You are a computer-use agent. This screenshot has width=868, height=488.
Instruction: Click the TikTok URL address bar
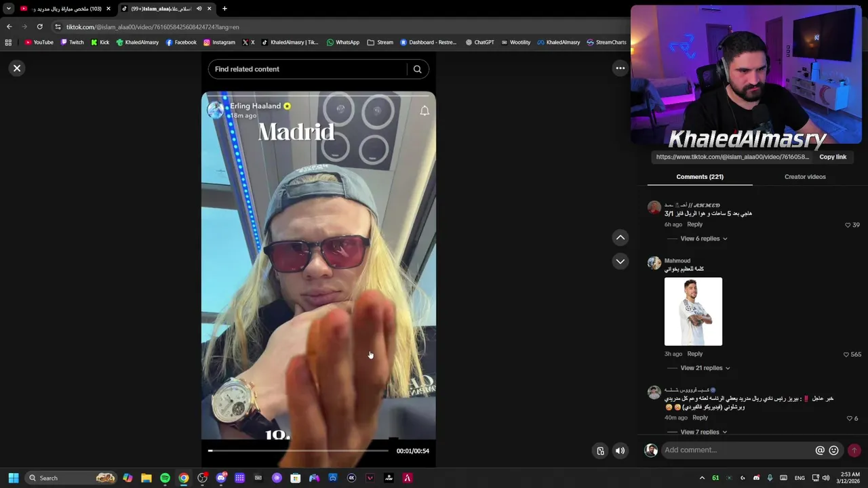click(339, 27)
